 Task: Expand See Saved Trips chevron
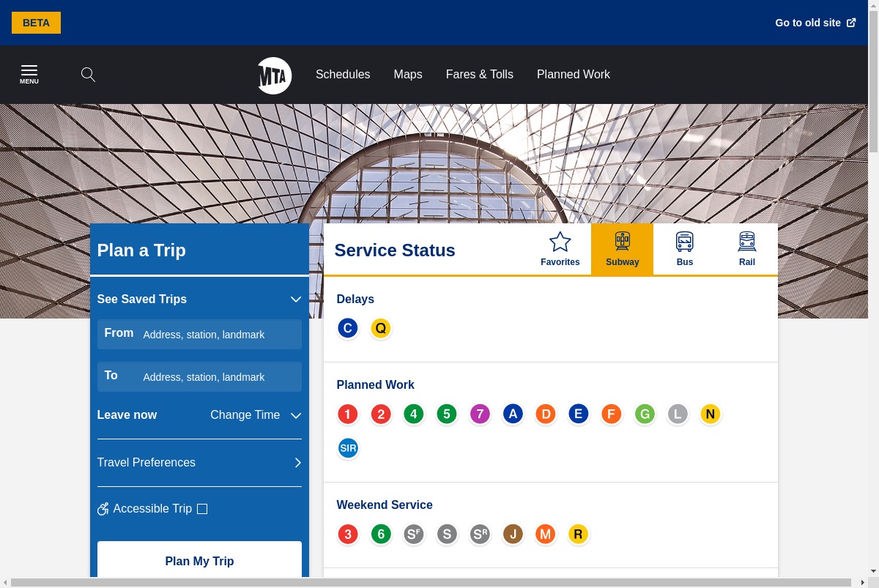[296, 299]
